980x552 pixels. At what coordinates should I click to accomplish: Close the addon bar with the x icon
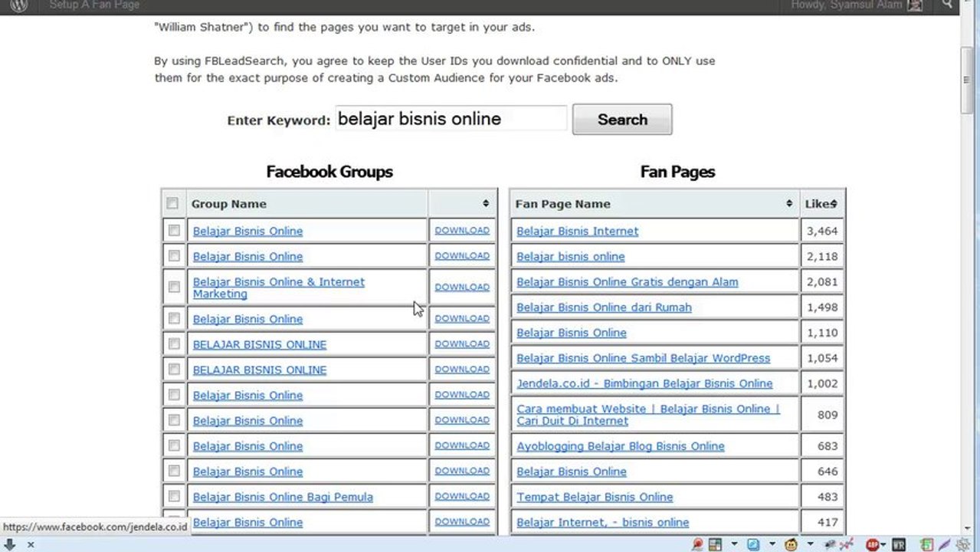pyautogui.click(x=31, y=544)
